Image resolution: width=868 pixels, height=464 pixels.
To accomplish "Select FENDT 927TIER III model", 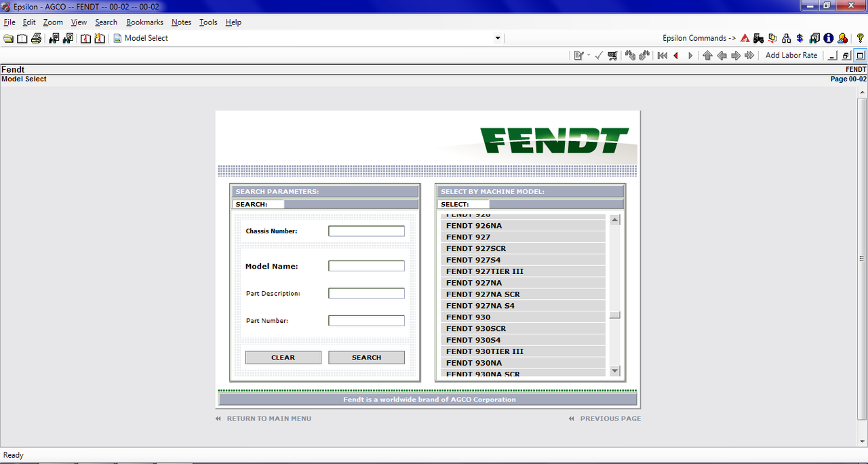I will 524,271.
